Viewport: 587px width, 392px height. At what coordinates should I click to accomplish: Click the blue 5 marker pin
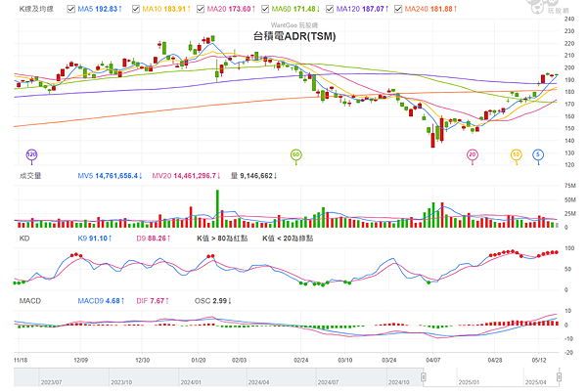tap(538, 156)
